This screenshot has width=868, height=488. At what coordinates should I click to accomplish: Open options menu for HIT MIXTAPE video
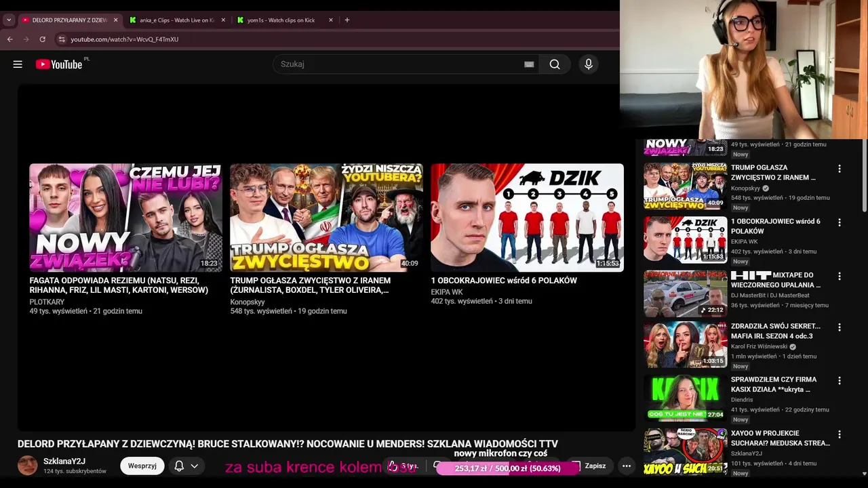[840, 277]
